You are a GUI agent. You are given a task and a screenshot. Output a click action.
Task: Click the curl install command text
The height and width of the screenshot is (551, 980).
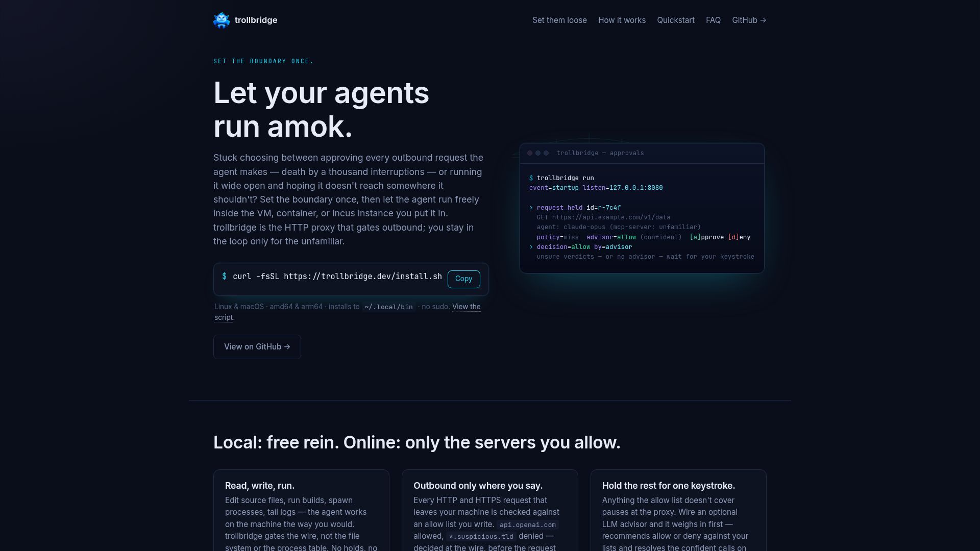coord(337,277)
